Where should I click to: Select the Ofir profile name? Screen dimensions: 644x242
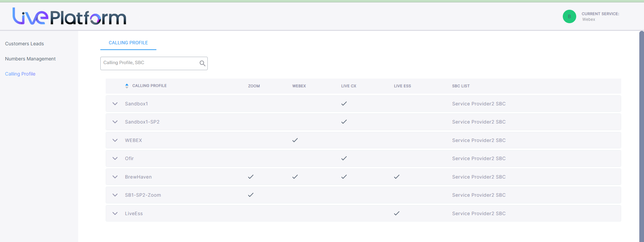click(x=129, y=158)
